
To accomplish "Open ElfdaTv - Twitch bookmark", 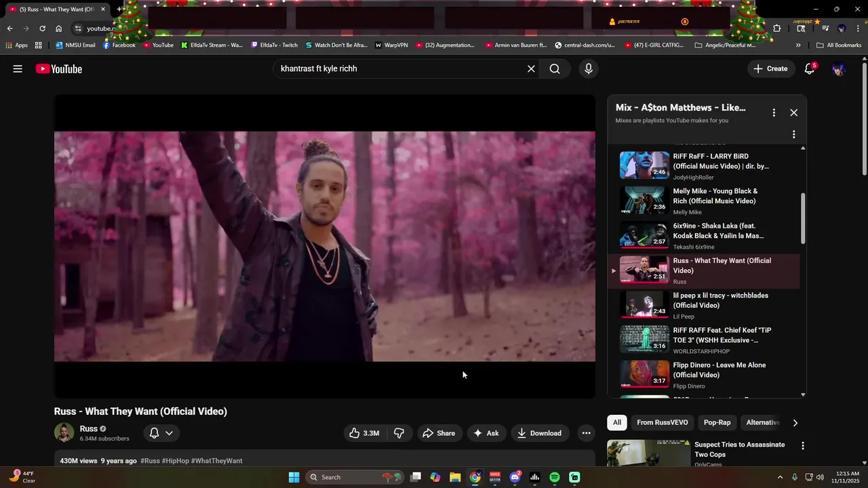I will [x=274, y=45].
